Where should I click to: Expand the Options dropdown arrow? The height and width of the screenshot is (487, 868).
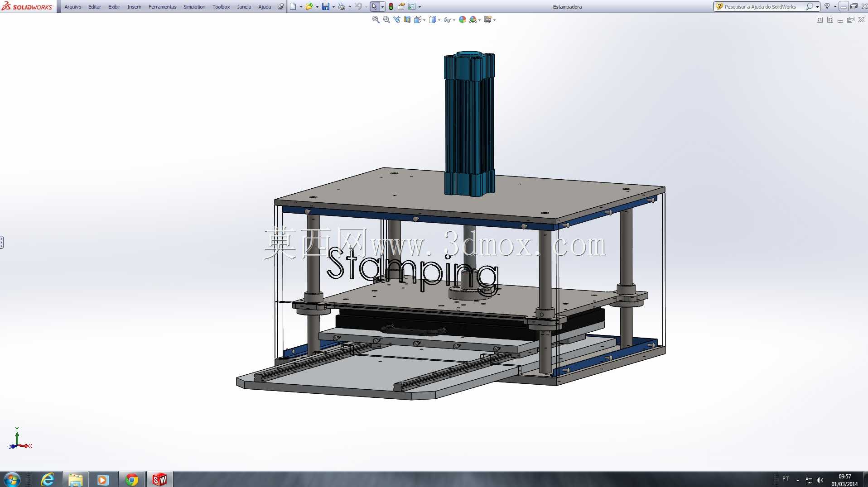[420, 7]
